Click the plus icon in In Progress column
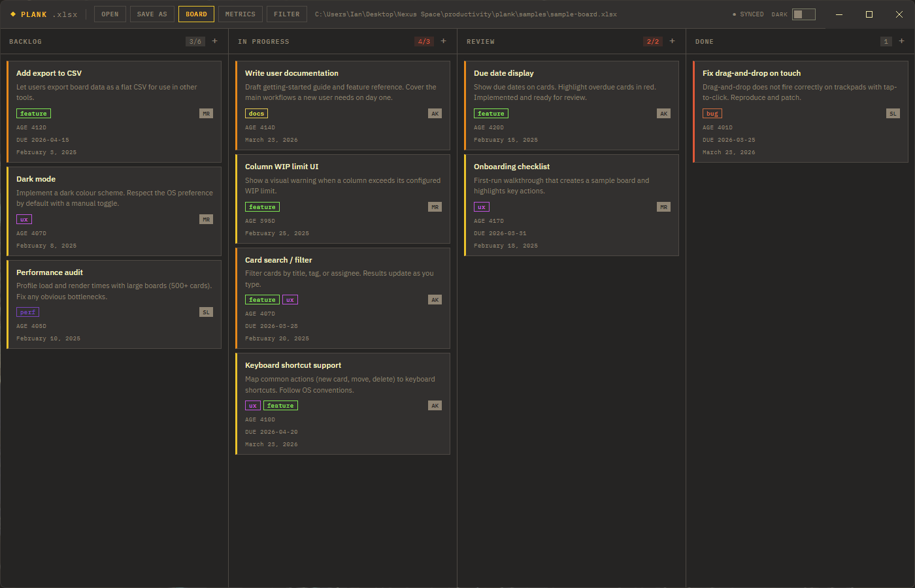 pyautogui.click(x=443, y=41)
